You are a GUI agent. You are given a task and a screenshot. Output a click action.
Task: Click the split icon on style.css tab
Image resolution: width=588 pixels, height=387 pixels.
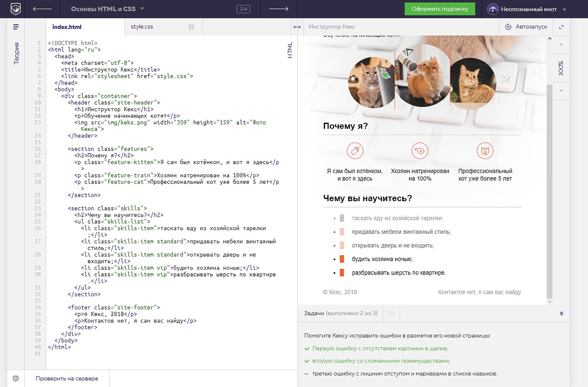click(191, 27)
